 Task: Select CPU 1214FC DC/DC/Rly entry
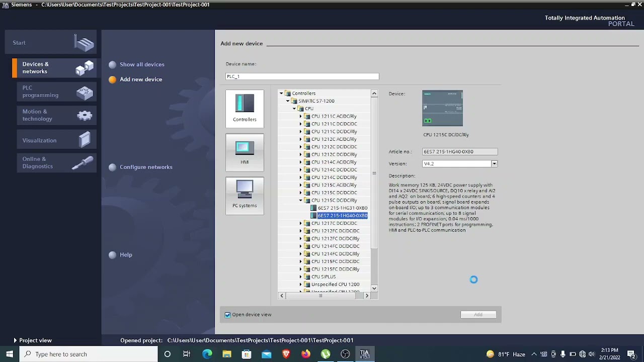tap(335, 254)
